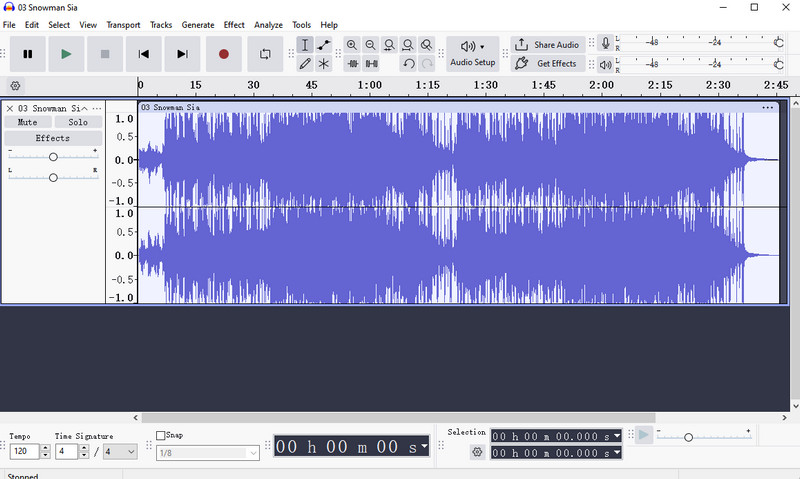This screenshot has height=479, width=800.
Task: Open the Select menu
Action: tap(59, 24)
